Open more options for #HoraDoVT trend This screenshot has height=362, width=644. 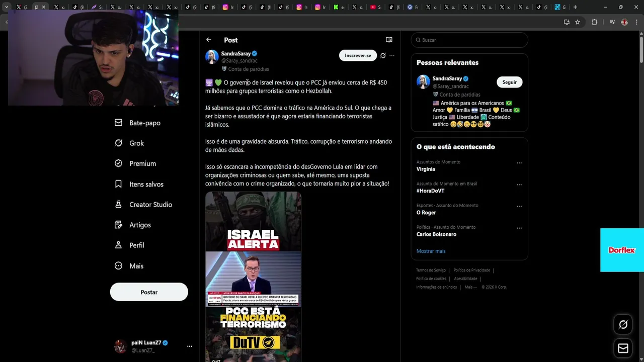[x=519, y=185]
